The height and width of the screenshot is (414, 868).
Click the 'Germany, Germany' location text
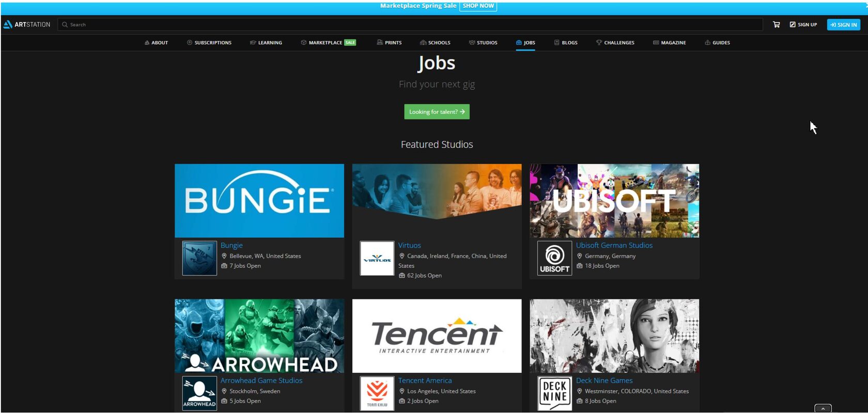pos(610,256)
